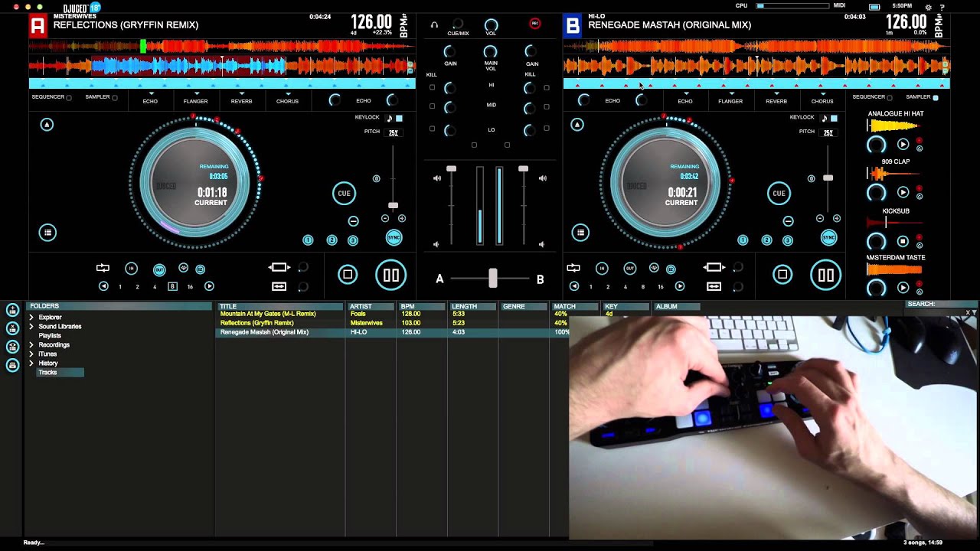Sort the library by the LENGTH column
Screen dimensions: 980x551
(473, 306)
